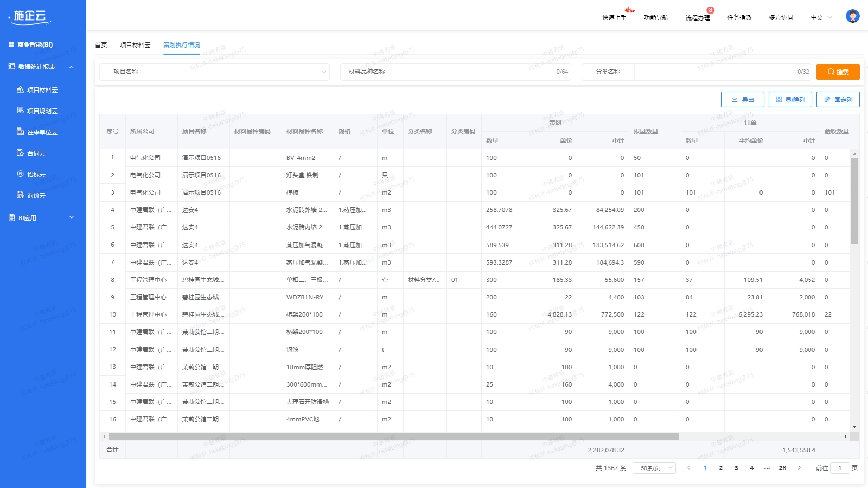Click the table's horizontal scrollbar
The height and width of the screenshot is (488, 868).
point(393,436)
